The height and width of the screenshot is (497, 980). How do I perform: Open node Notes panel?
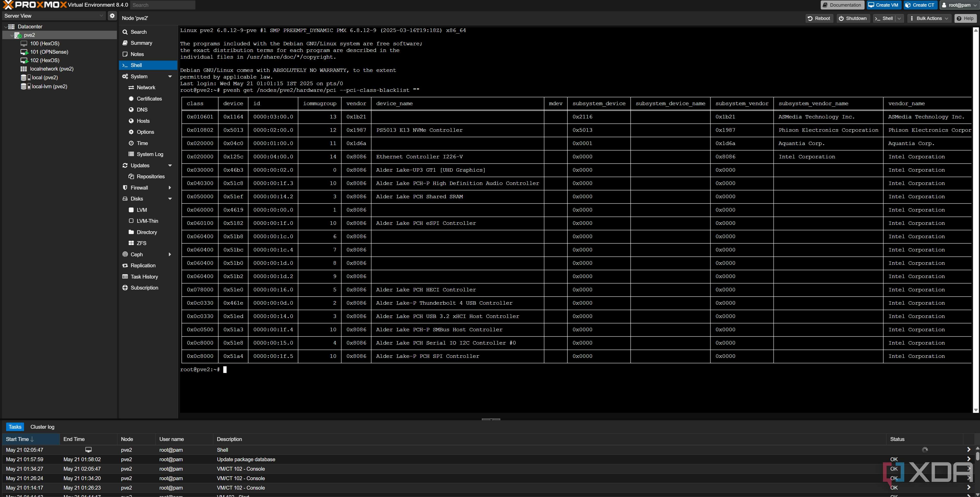[x=148, y=54]
